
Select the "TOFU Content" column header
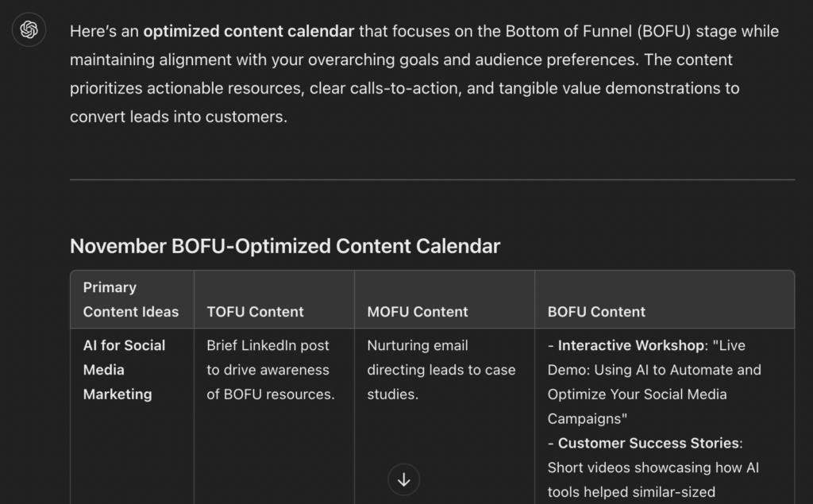(255, 312)
